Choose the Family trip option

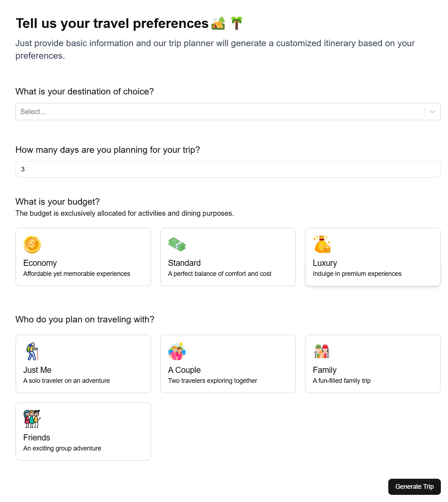[373, 364]
